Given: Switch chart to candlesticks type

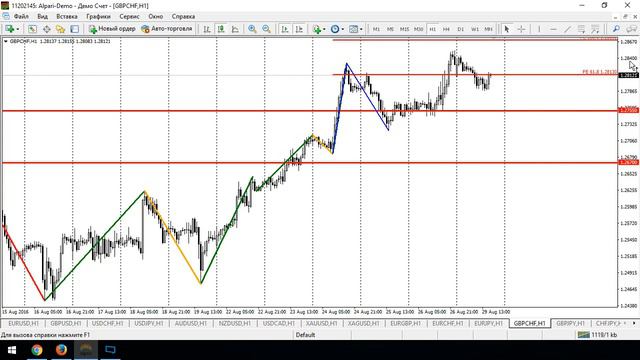Looking at the screenshot, I should 221,29.
